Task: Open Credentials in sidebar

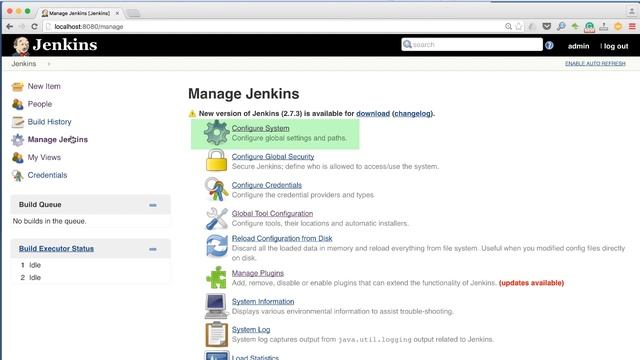Action: click(x=47, y=175)
